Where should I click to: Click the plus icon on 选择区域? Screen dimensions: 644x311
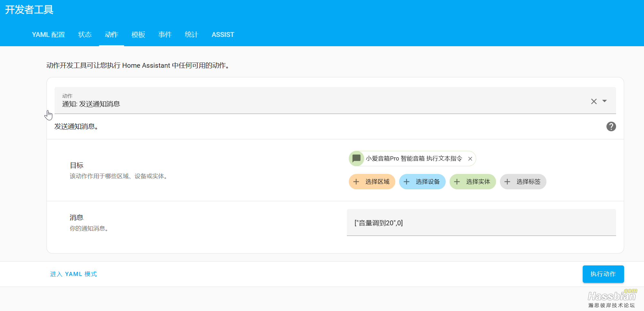[356, 182]
